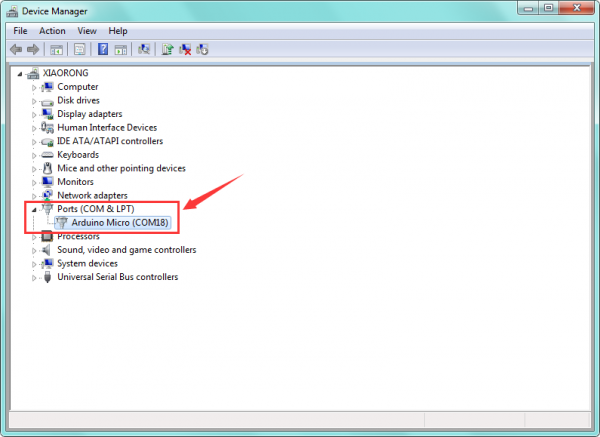Click the Help toolbar icon
The width and height of the screenshot is (600, 437).
tap(102, 49)
